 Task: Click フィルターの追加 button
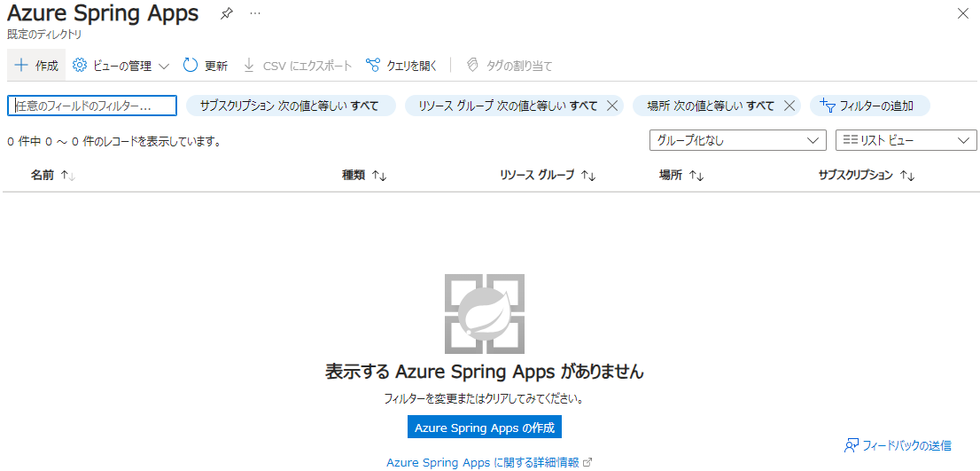(869, 106)
